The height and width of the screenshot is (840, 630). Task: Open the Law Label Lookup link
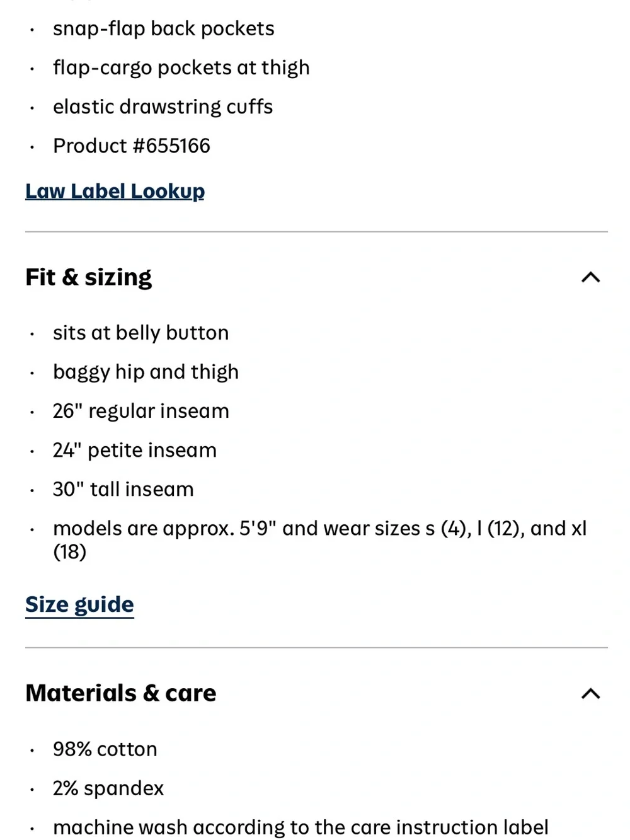click(115, 191)
